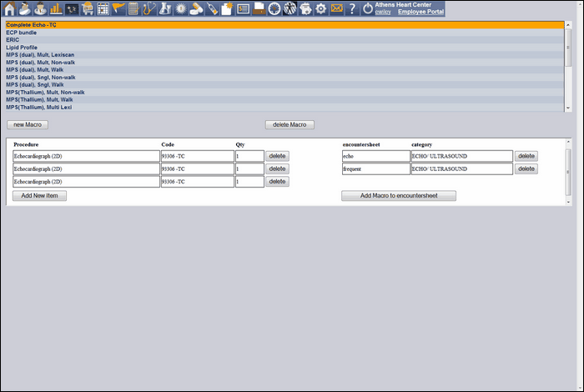The height and width of the screenshot is (392, 584).
Task: Go to the Home house icon
Action: click(x=9, y=8)
